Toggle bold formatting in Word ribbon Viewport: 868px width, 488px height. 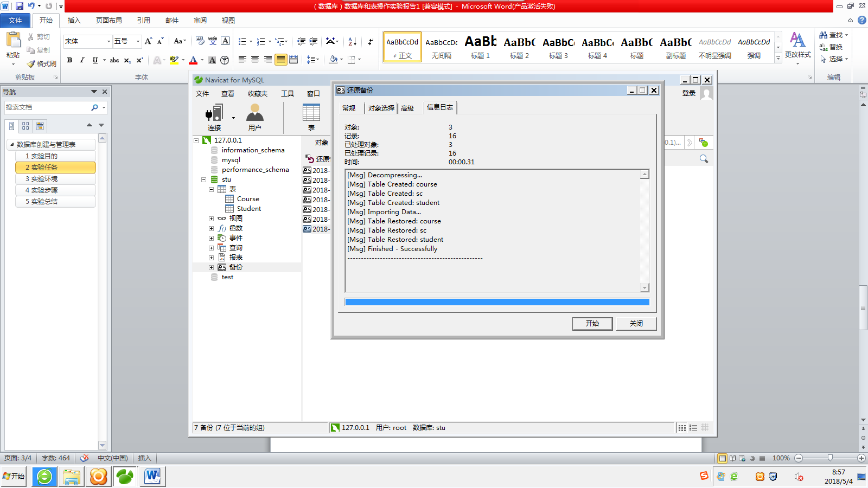(69, 60)
